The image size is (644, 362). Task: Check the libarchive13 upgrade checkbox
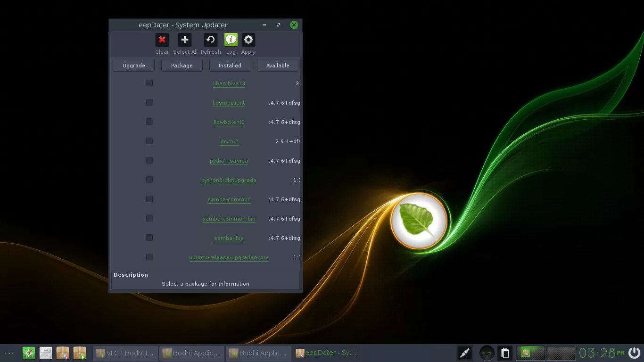click(x=149, y=83)
